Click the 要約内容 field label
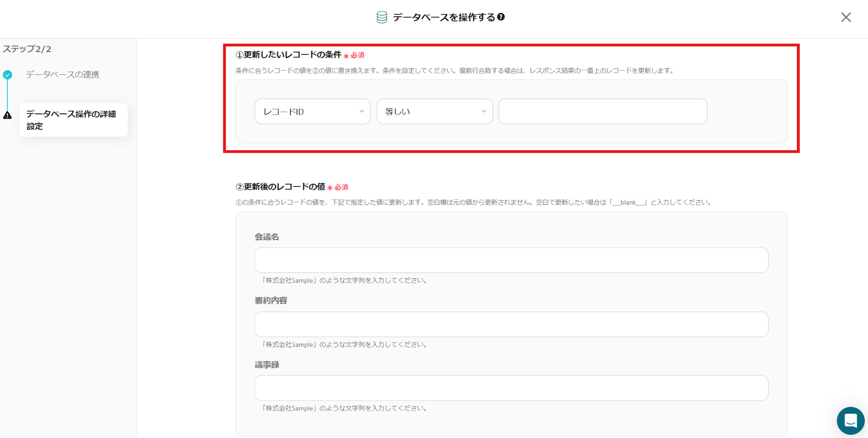Image resolution: width=868 pixels, height=438 pixels. pos(271,301)
